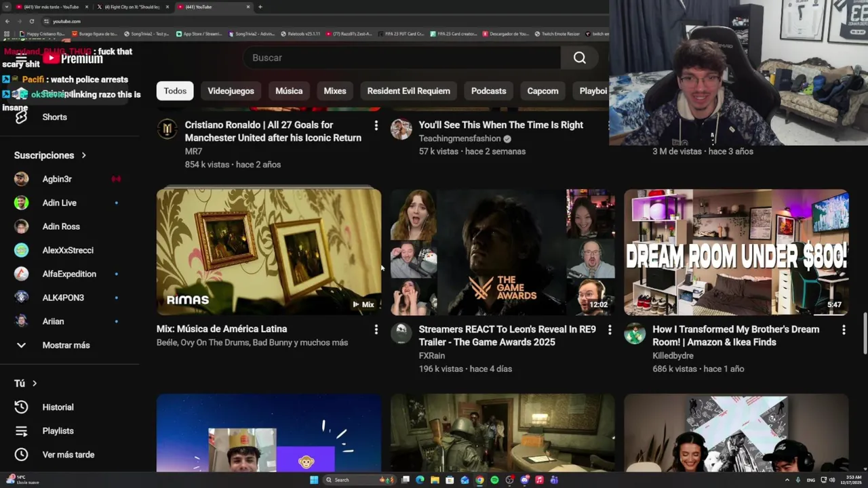Play Streamers REACT Game Awards thumbnail
868x488 pixels.
click(503, 252)
